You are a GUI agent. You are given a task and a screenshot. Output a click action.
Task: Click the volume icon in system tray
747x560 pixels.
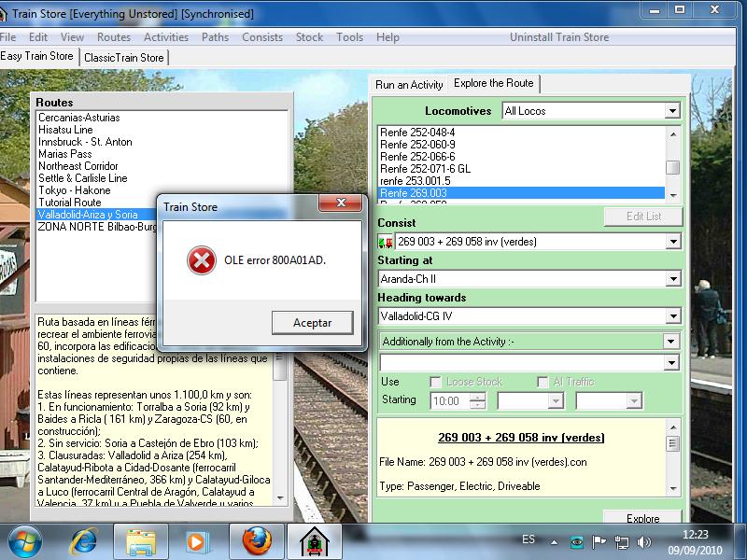coord(643,541)
